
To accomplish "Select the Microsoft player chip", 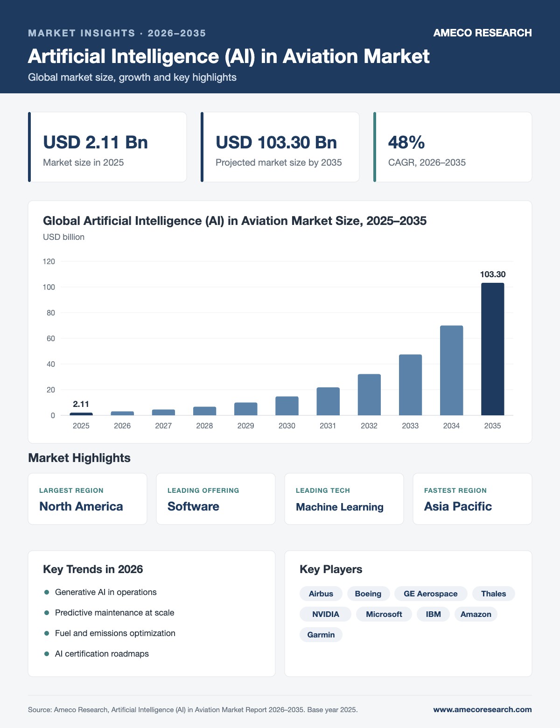I will click(x=384, y=614).
